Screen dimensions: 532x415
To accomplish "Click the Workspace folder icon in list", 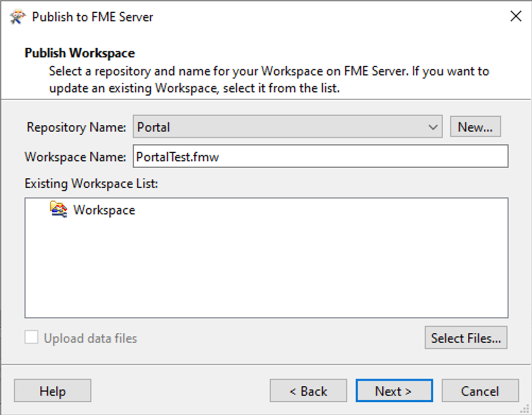I will coord(58,210).
